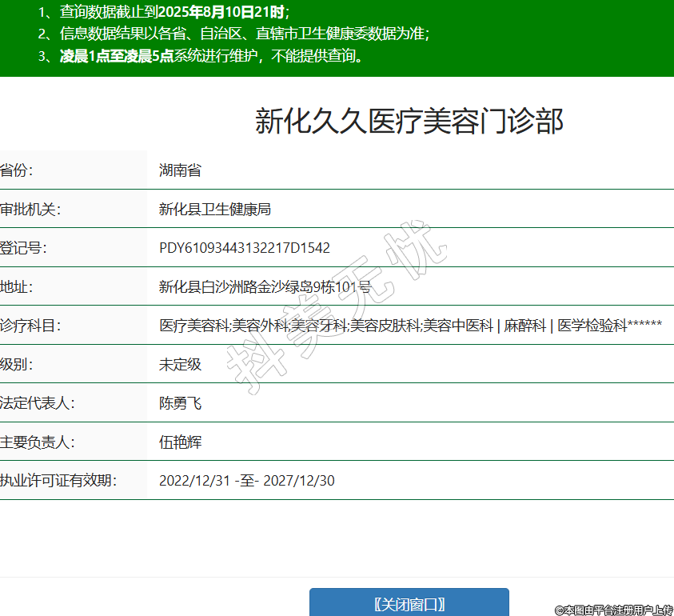Click the license validity dates 2022/12/31 -至- 2027/12/30

246,481
